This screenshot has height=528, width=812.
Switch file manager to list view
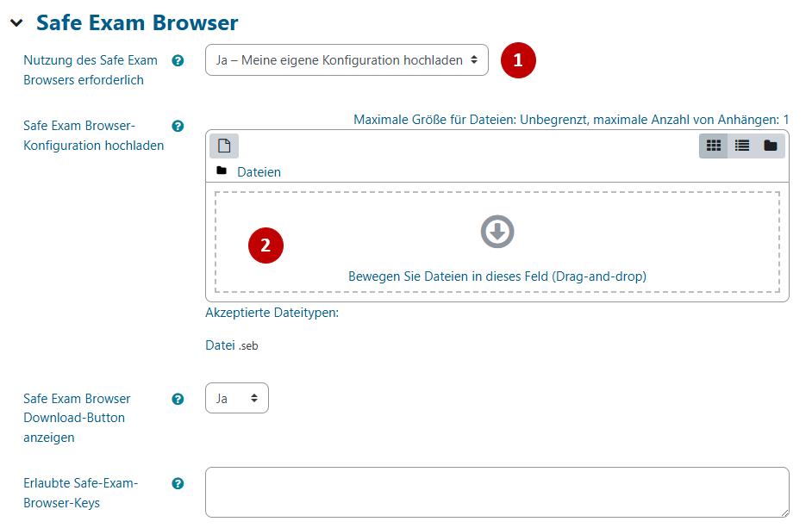pyautogui.click(x=742, y=146)
